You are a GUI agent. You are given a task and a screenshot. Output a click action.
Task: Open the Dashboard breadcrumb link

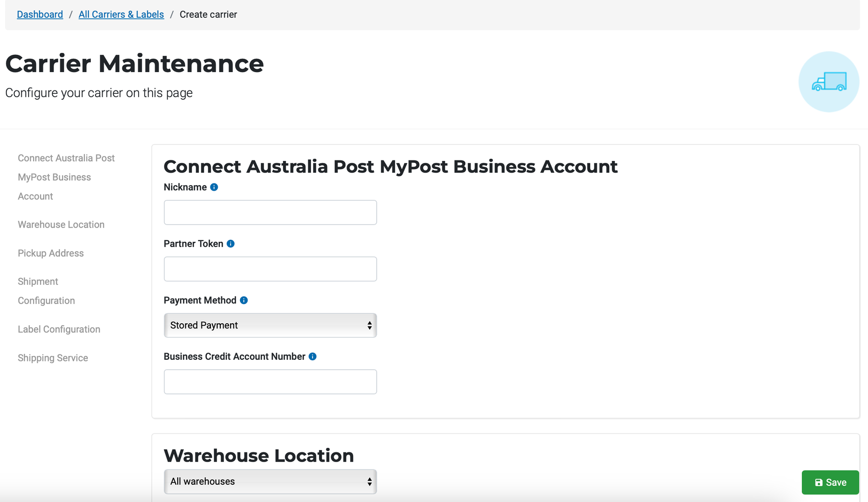(x=40, y=14)
